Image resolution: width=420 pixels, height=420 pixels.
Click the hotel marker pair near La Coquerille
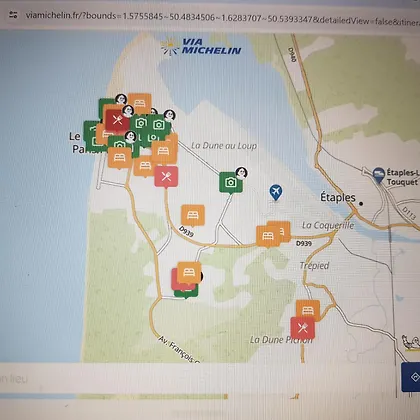[x=273, y=234]
